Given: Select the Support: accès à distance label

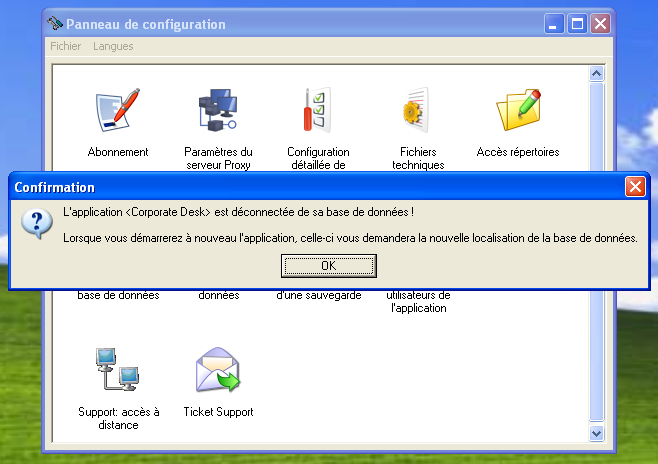Looking at the screenshot, I should [118, 418].
